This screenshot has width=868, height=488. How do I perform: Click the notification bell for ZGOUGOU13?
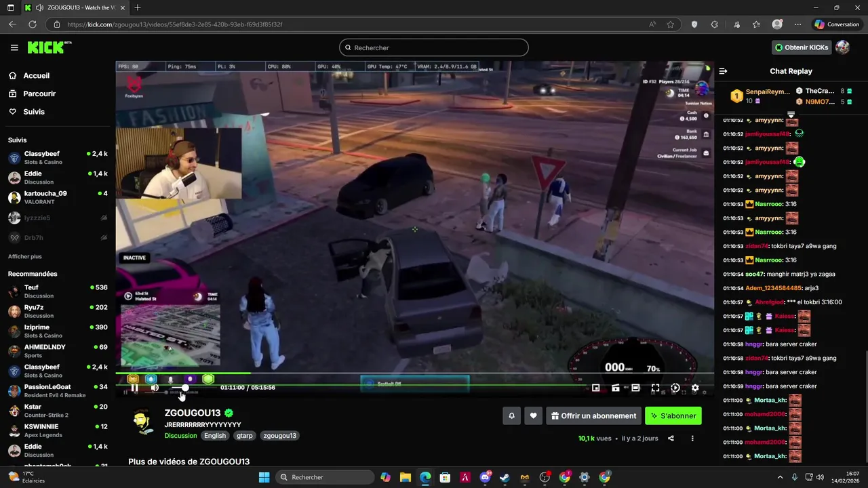[x=512, y=415]
